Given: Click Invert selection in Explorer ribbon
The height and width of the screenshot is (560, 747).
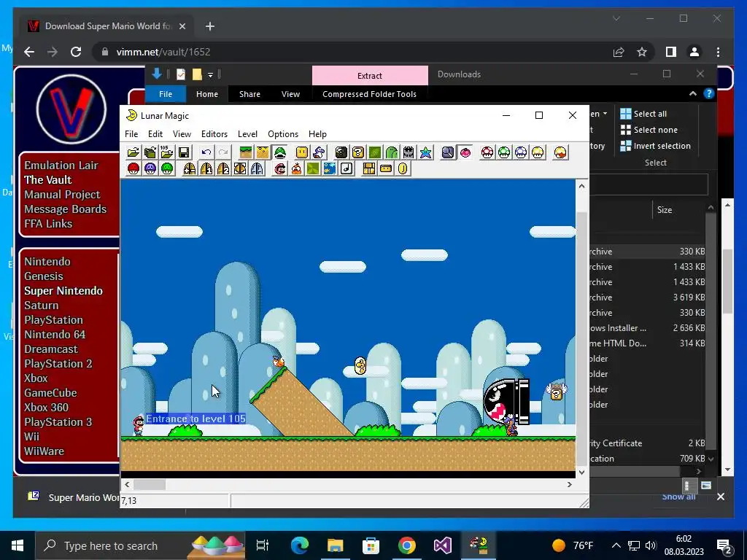Looking at the screenshot, I should tap(656, 146).
